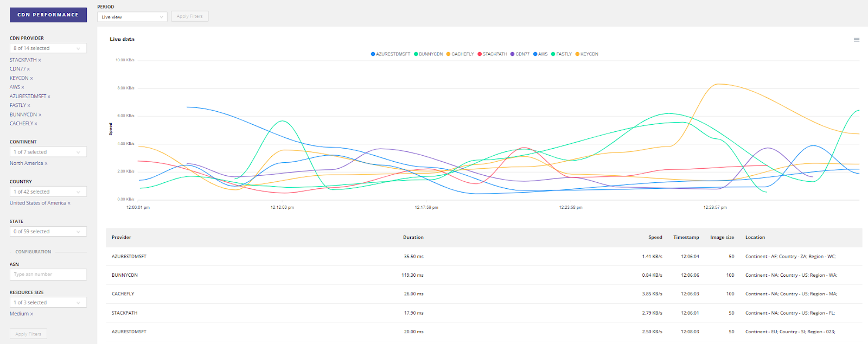Open Country 1 of 42 selected dropdown
Viewport: 868px width, 344px height.
point(48,192)
